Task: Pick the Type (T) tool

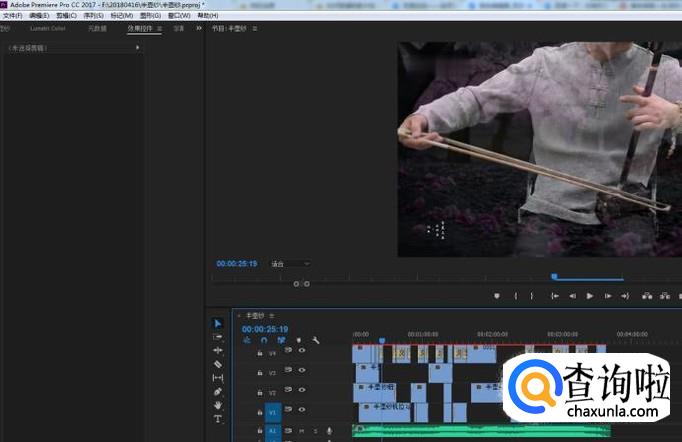Action: click(x=218, y=419)
